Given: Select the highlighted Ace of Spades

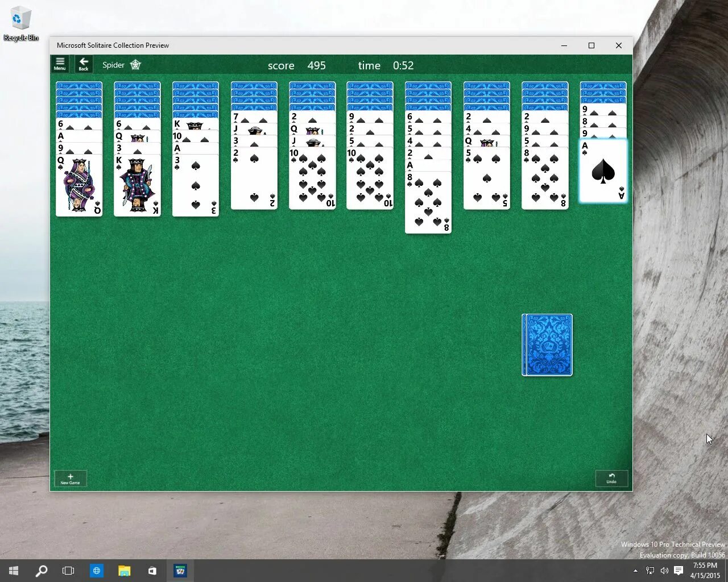Looking at the screenshot, I should 603,171.
